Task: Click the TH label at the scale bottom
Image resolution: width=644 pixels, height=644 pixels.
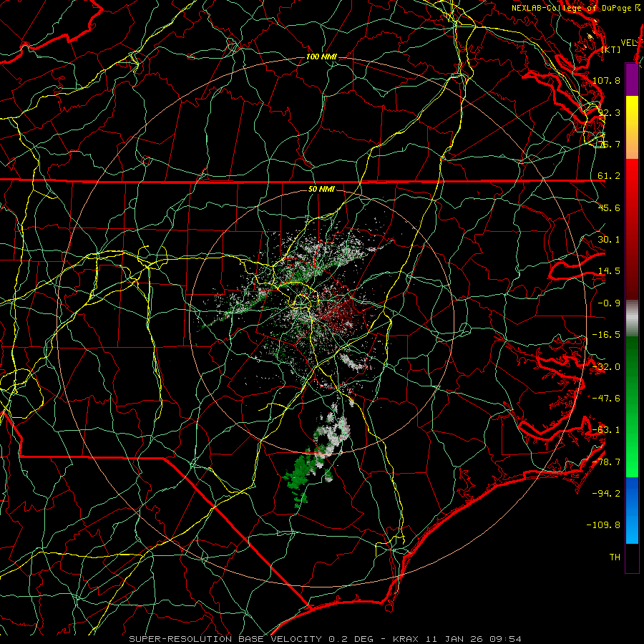Action: [x=615, y=557]
